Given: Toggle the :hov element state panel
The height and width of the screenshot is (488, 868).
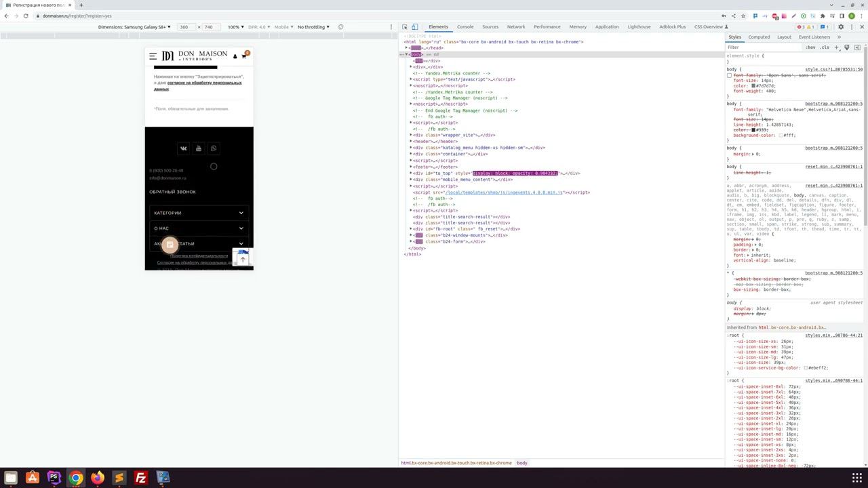Looking at the screenshot, I should pos(811,47).
